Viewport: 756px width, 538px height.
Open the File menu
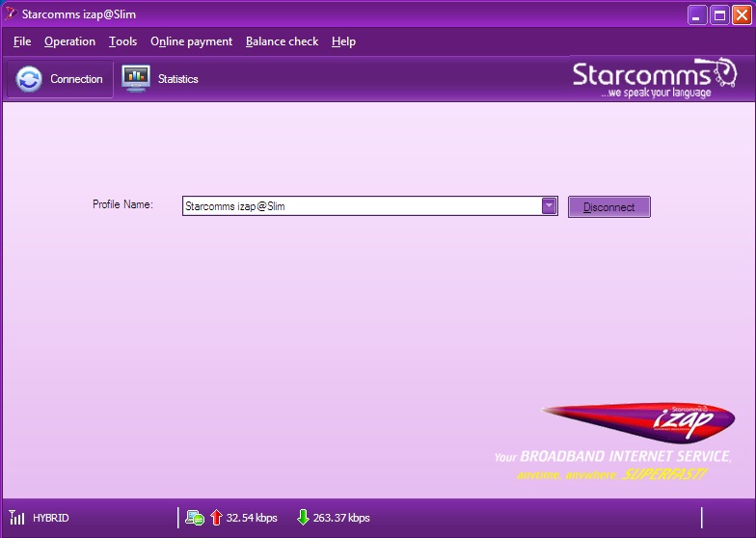pos(22,41)
